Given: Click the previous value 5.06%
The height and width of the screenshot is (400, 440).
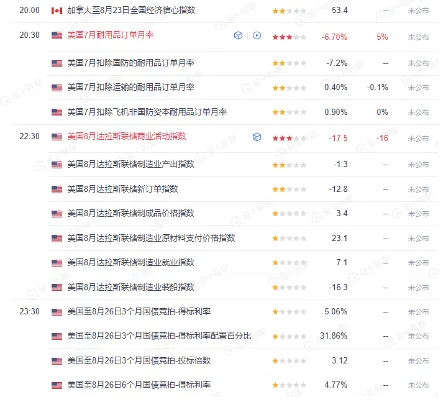Looking at the screenshot, I should (x=336, y=312).
